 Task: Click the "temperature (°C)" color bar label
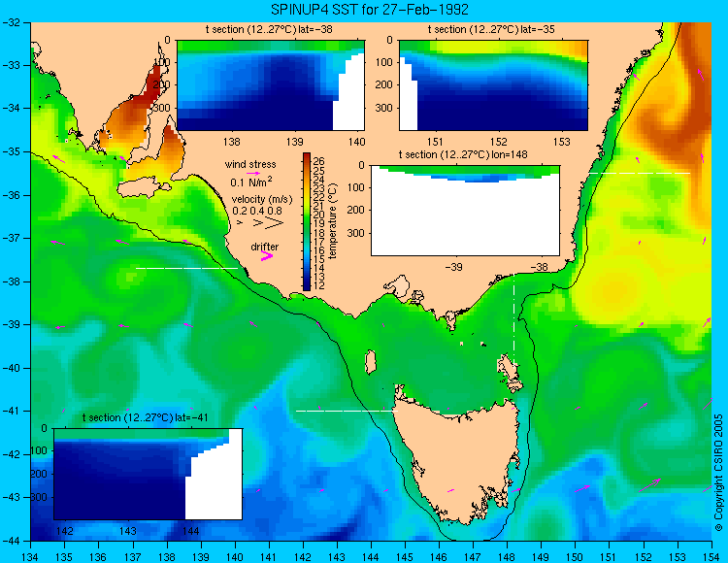pos(332,221)
